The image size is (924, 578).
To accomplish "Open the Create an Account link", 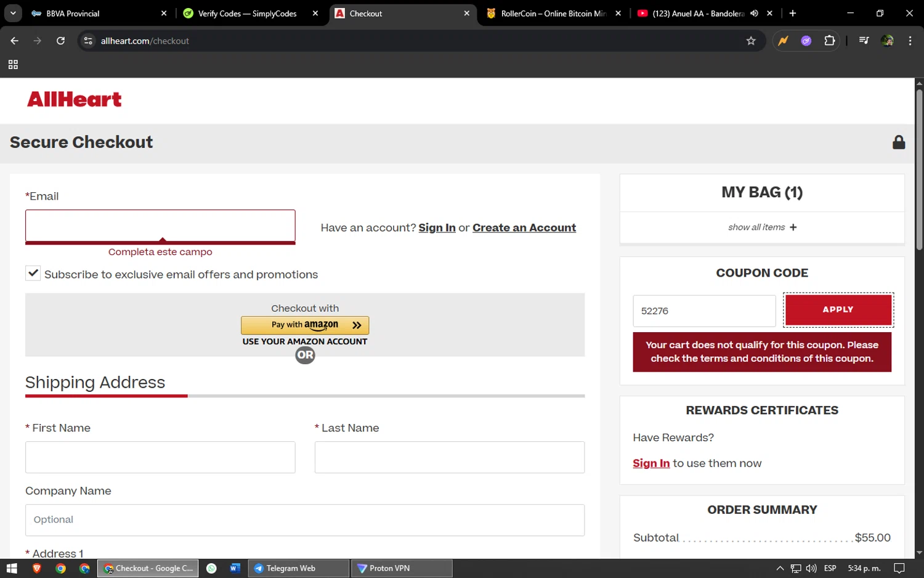I will [x=524, y=227].
